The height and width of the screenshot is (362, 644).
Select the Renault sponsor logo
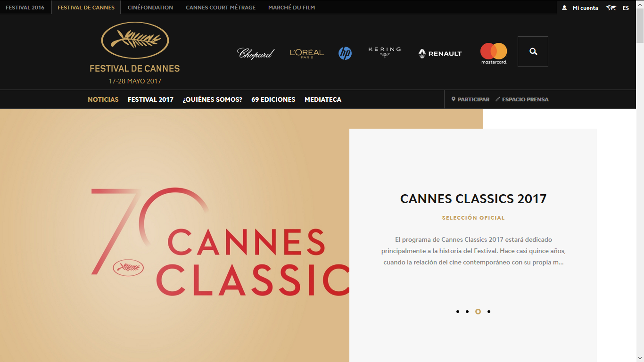pyautogui.click(x=440, y=54)
